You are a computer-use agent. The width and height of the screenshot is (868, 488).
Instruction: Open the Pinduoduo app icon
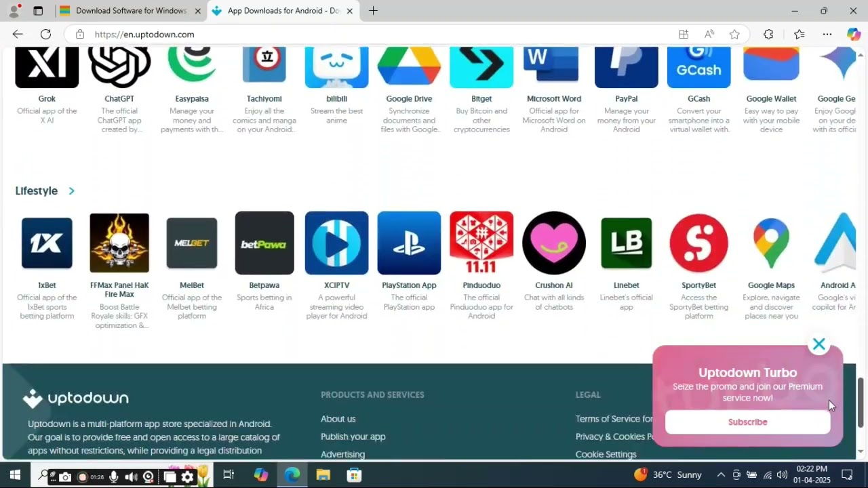481,243
